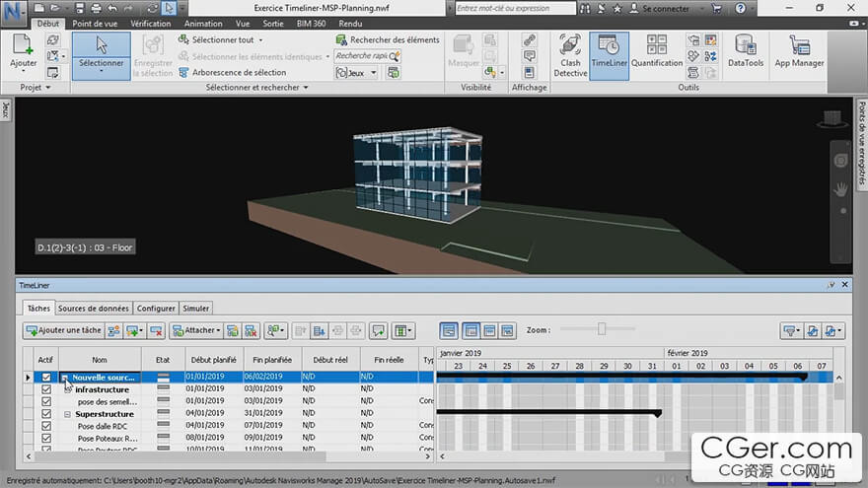Click the Début planifié column header
Image resolution: width=868 pixels, height=488 pixels.
(214, 360)
